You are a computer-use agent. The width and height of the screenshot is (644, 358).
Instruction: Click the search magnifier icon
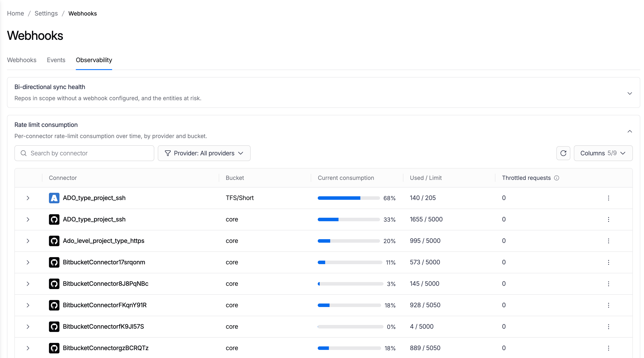pyautogui.click(x=24, y=153)
